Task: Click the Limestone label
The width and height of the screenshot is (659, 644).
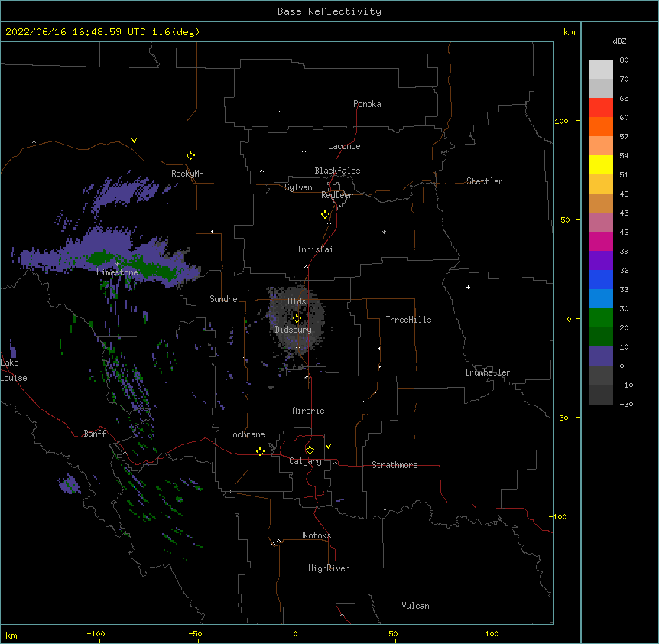Action: click(117, 272)
